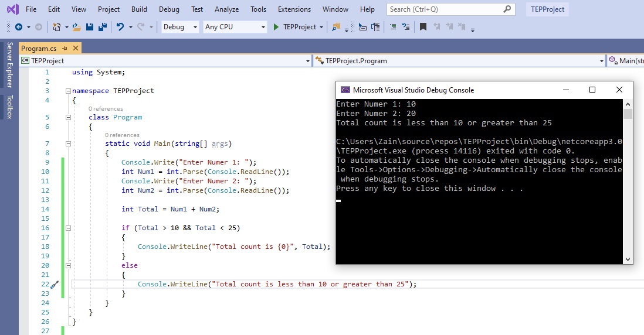This screenshot has width=644, height=335.
Task: Click the Search (Ctrl+Q) input box
Action: point(451,9)
